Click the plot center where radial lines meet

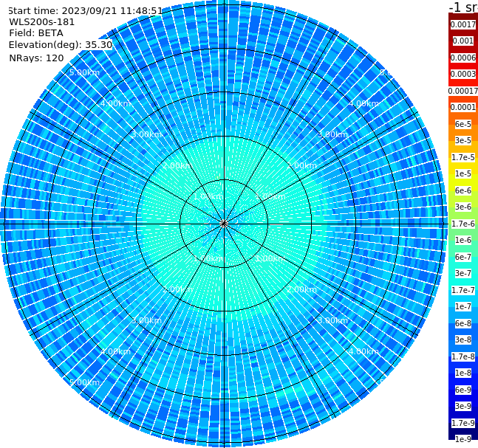(x=224, y=224)
